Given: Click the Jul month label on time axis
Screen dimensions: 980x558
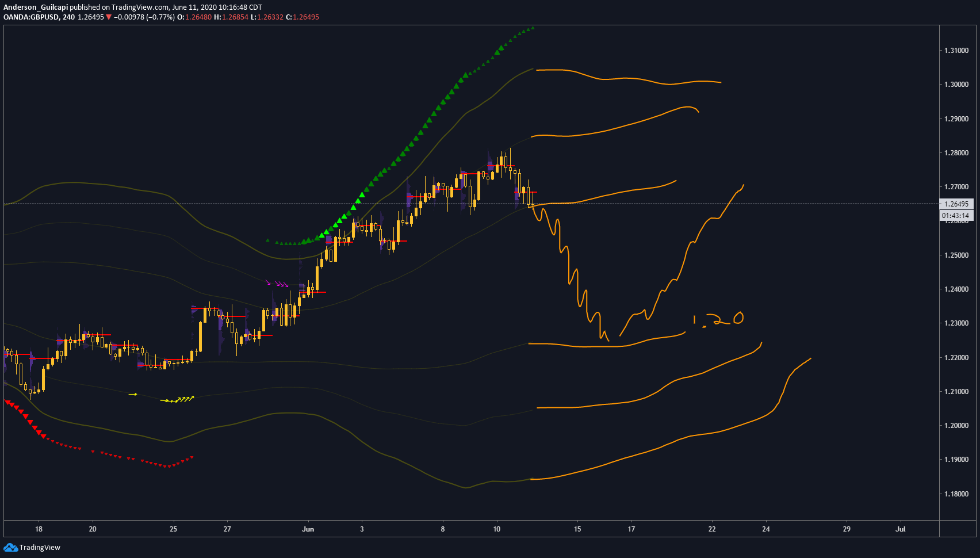Looking at the screenshot, I should pos(901,529).
